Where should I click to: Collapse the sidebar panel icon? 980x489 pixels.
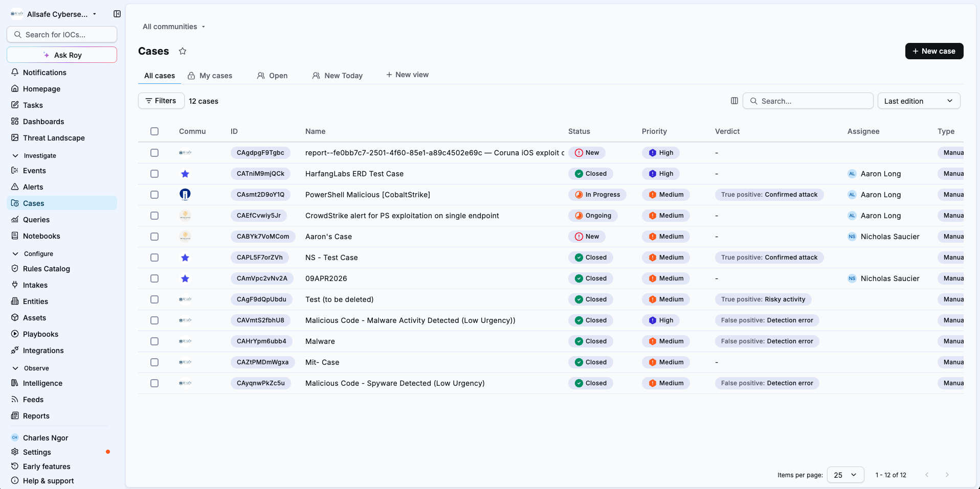(x=117, y=14)
